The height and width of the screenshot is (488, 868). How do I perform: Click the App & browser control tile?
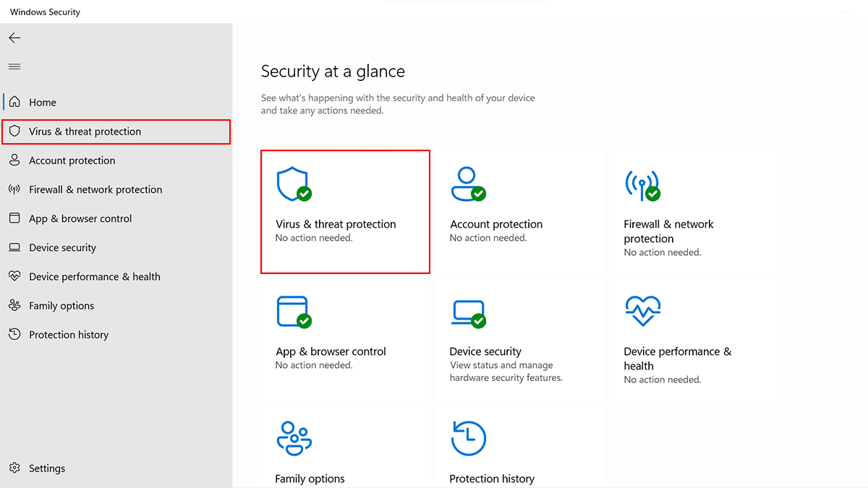345,338
